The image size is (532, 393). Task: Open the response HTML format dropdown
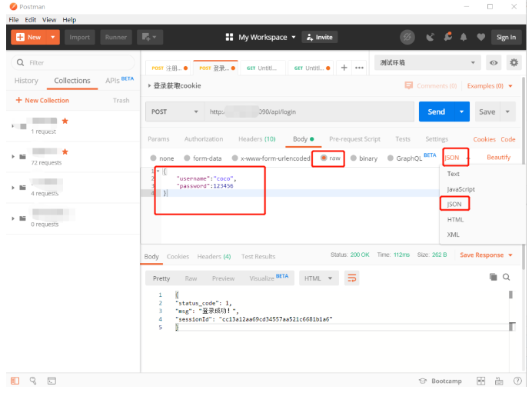click(x=318, y=278)
